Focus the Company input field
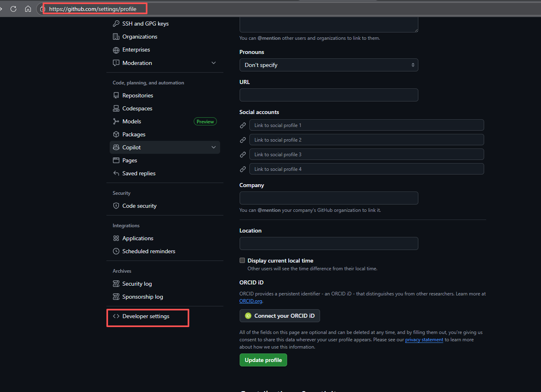This screenshot has width=541, height=392. (x=329, y=198)
